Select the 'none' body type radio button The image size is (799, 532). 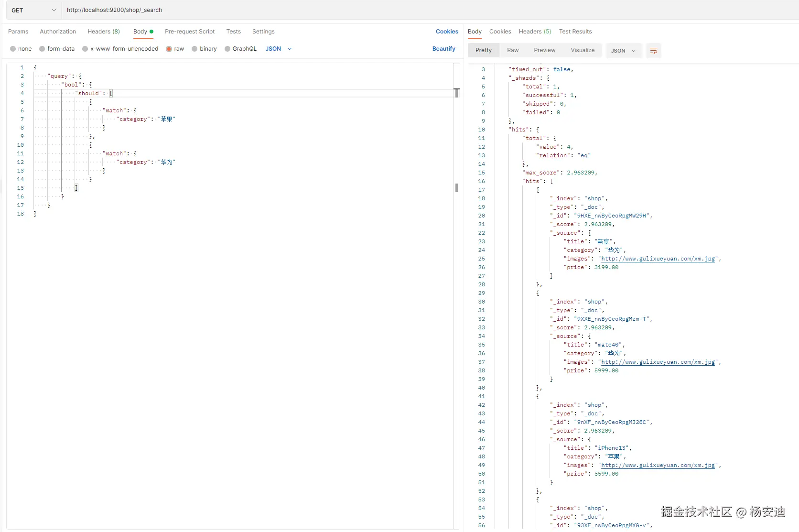pyautogui.click(x=13, y=49)
